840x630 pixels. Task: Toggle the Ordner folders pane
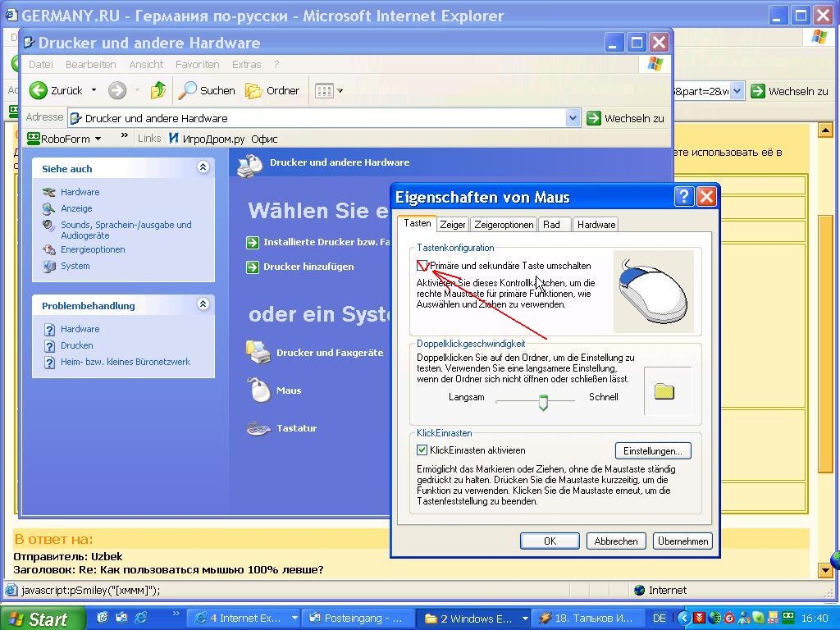272,90
